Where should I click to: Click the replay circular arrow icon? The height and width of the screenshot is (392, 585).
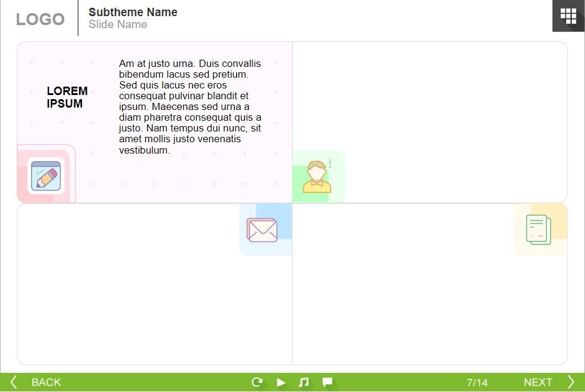coord(257,382)
